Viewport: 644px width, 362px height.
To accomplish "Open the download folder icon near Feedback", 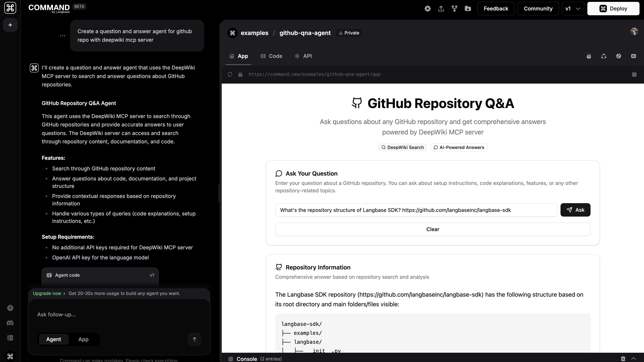I will [468, 9].
